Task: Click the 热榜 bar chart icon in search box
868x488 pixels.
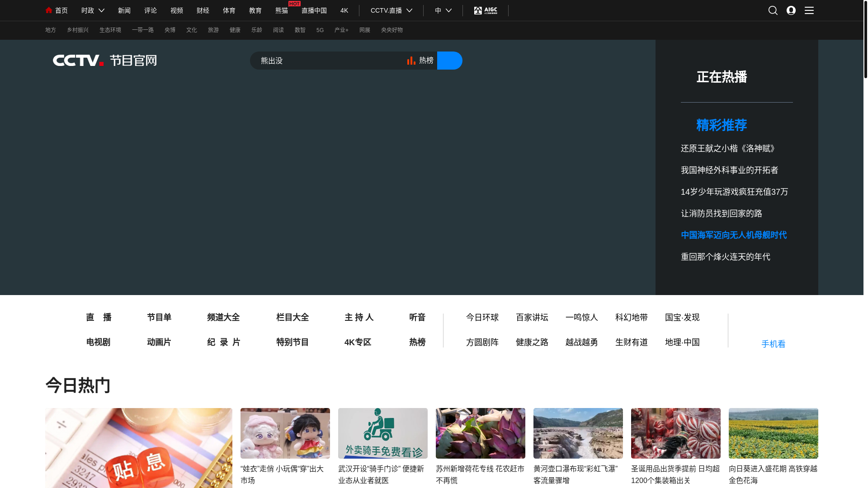Action: 411,61
